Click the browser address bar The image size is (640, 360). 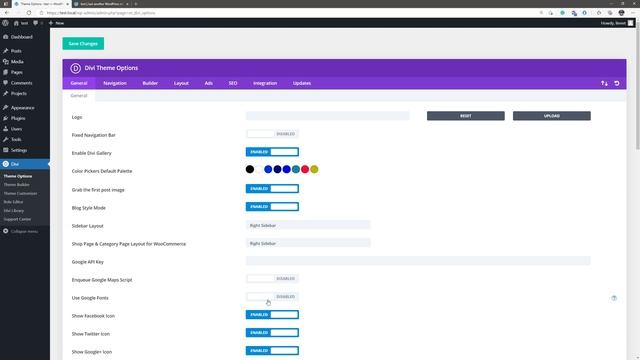pos(286,13)
